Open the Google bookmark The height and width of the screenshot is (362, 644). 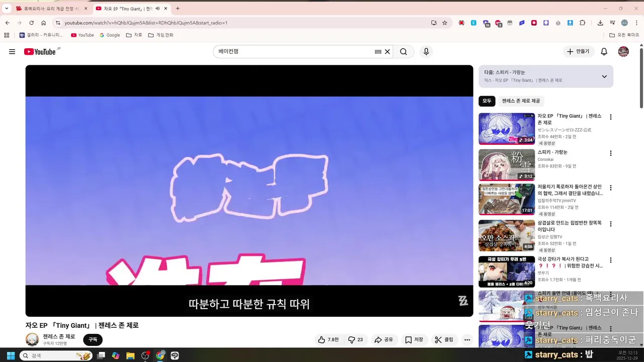(x=110, y=35)
